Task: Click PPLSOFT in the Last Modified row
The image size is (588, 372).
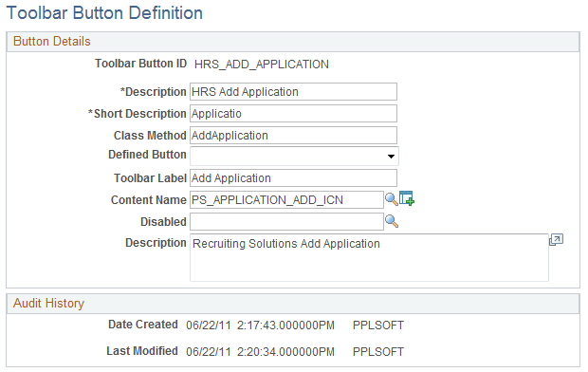Action: (378, 352)
